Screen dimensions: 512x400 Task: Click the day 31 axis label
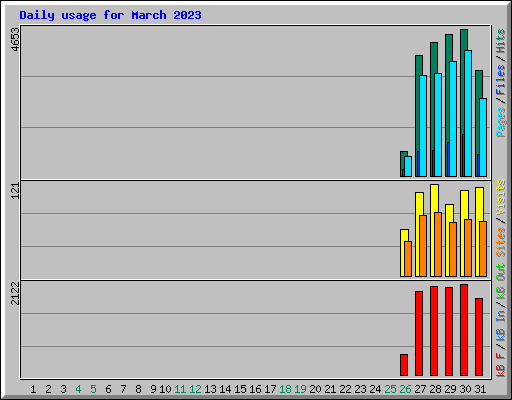[480, 389]
